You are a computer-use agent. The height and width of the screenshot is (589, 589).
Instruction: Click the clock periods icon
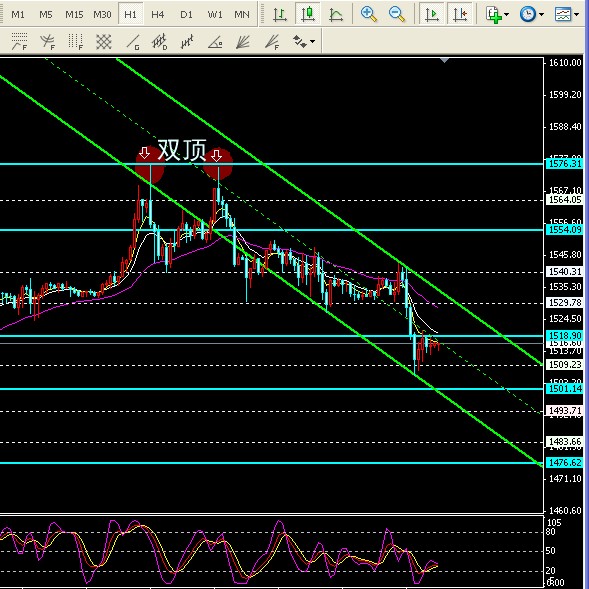(x=528, y=14)
